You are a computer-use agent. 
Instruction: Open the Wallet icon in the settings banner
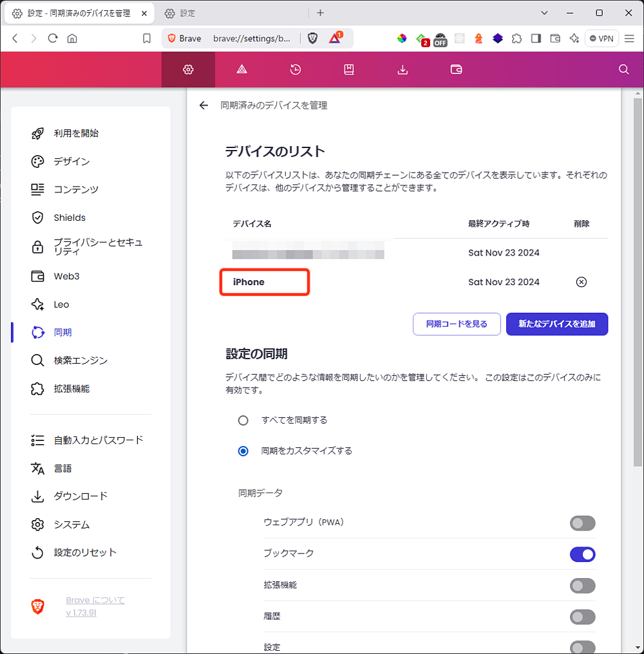456,69
